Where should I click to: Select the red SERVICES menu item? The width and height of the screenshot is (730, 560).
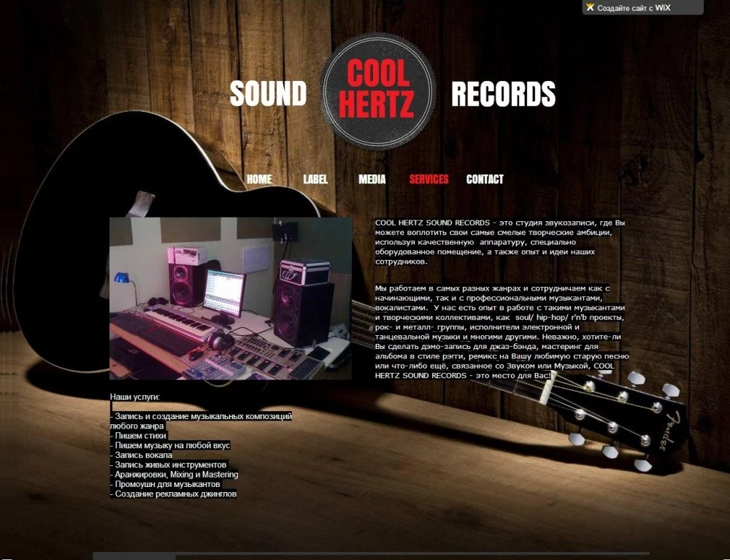pos(429,179)
